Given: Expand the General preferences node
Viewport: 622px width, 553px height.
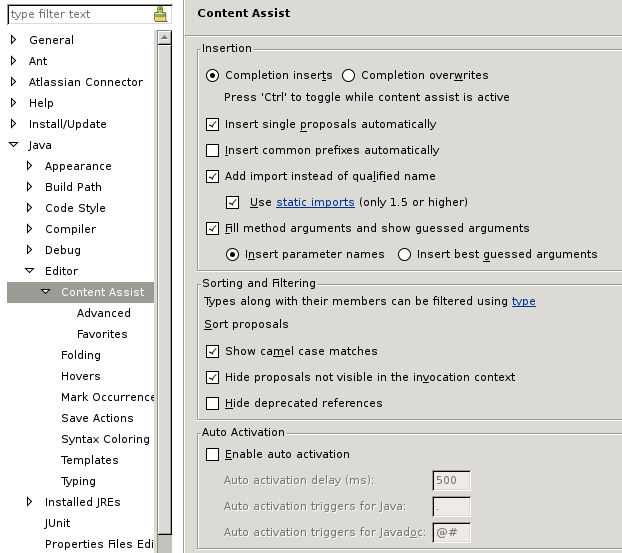Looking at the screenshot, I should coord(14,40).
